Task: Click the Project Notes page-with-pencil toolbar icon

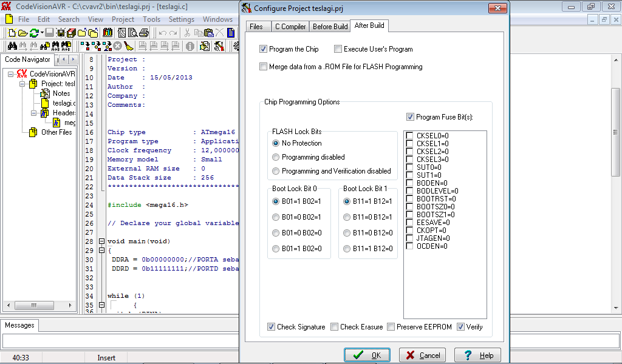Action: 205,46
